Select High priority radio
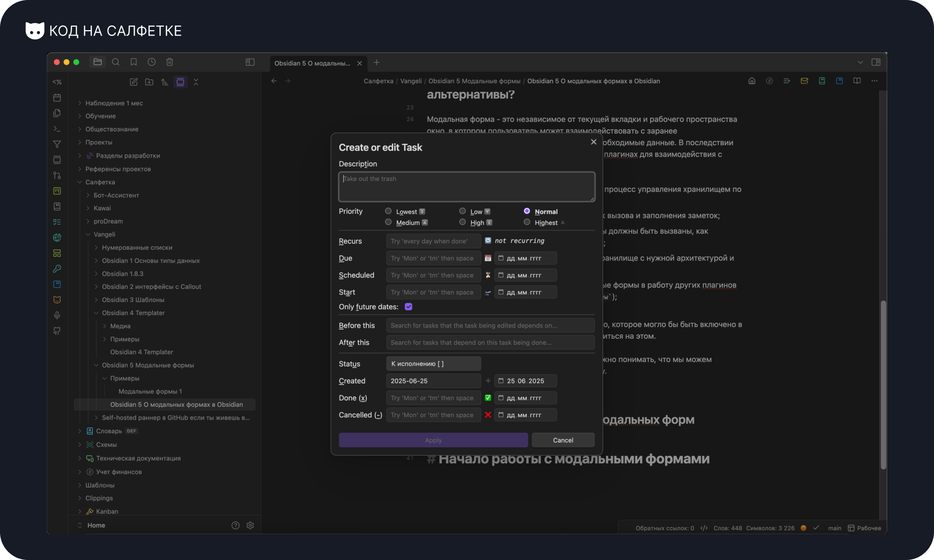Screen dimensions: 934x560 pos(463,222)
